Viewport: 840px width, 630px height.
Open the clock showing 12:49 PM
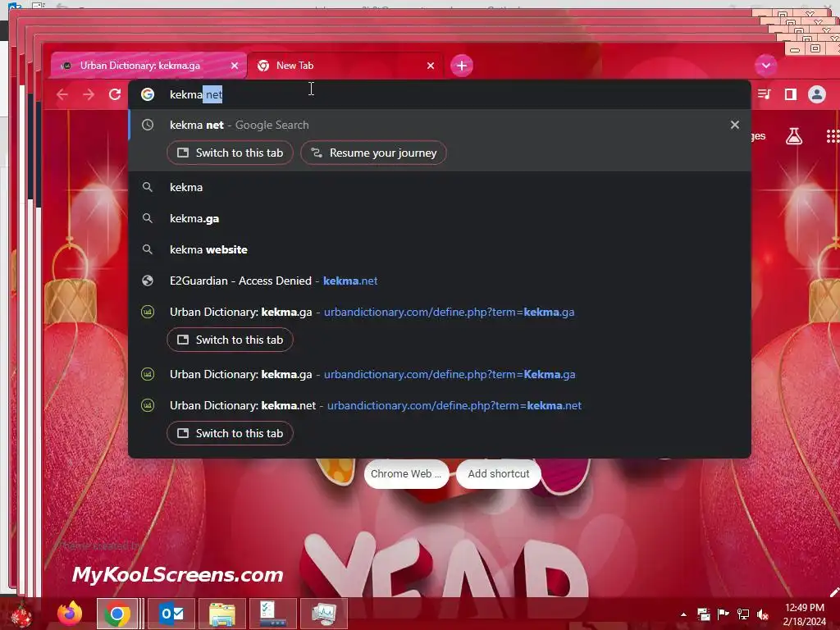(804, 614)
